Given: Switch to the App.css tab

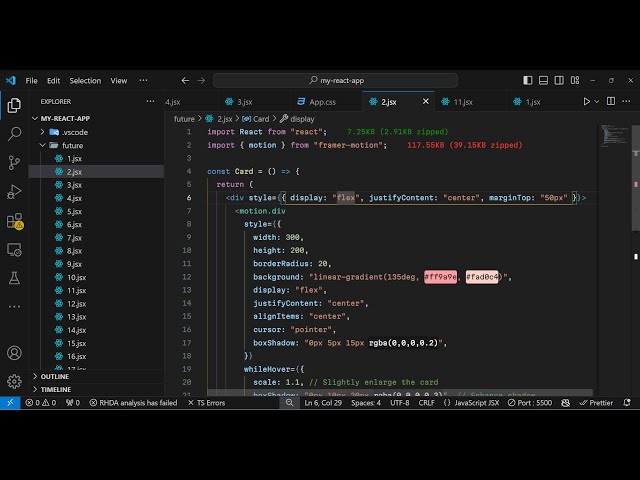Looking at the screenshot, I should pos(322,101).
